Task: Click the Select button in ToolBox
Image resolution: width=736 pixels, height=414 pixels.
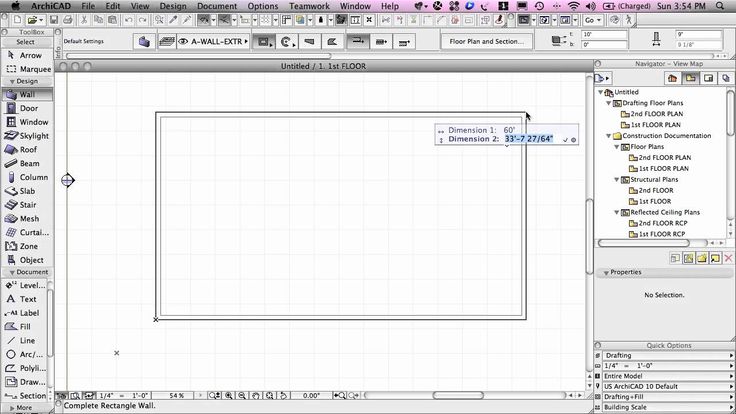Action: (x=27, y=42)
